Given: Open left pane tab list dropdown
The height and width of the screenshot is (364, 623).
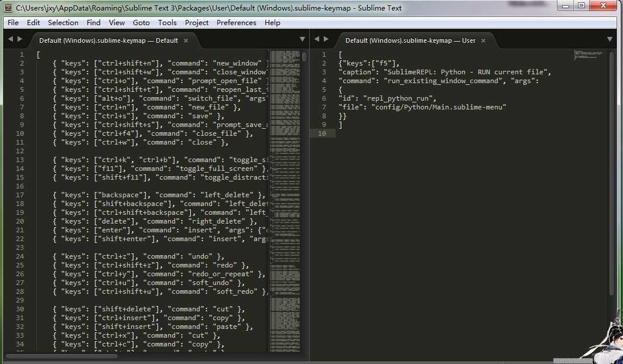Looking at the screenshot, I should (x=302, y=39).
